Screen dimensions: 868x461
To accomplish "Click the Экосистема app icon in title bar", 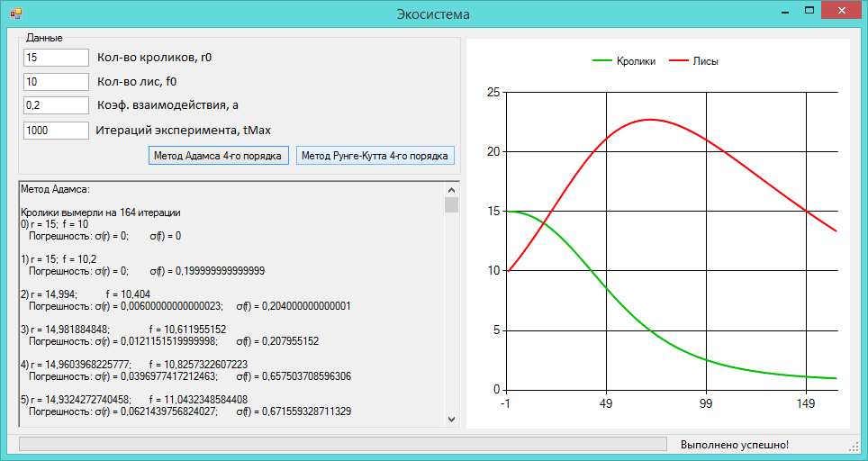I will pos(15,14).
